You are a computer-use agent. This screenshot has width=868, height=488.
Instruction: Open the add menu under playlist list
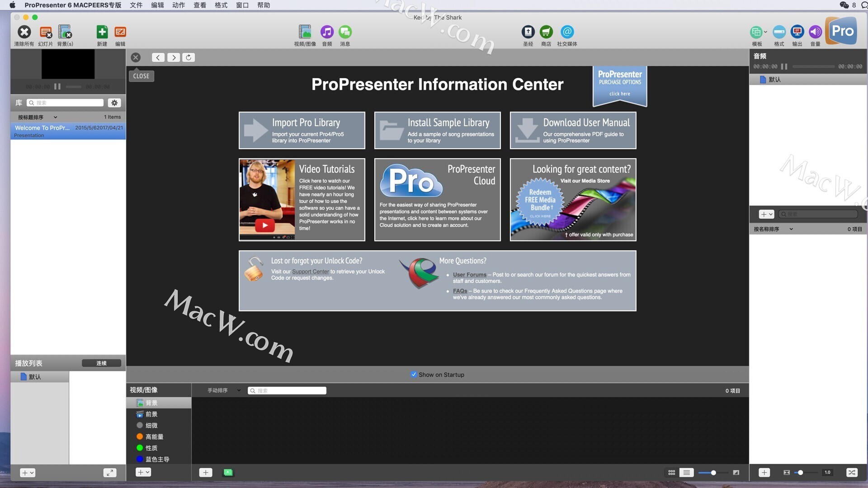(x=28, y=473)
